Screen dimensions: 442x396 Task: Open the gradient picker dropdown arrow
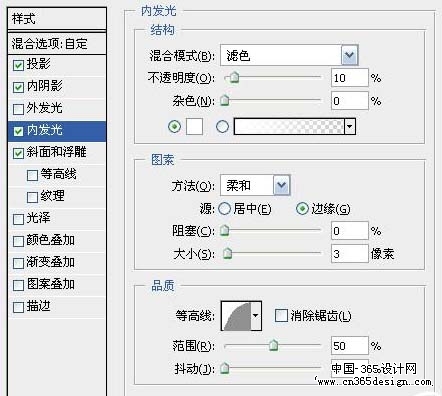click(x=350, y=126)
